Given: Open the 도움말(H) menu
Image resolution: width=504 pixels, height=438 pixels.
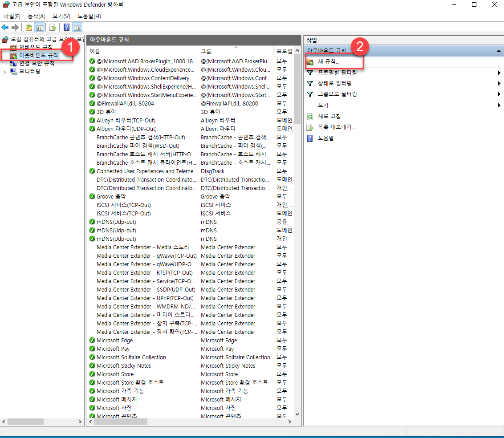Looking at the screenshot, I should (89, 16).
